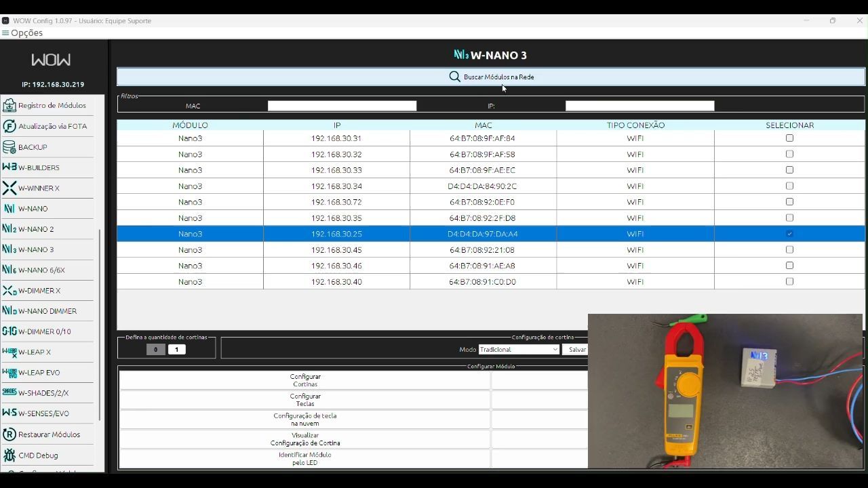Image resolution: width=868 pixels, height=488 pixels.
Task: Select the checkbox for 192.168.30.40
Action: (789, 282)
